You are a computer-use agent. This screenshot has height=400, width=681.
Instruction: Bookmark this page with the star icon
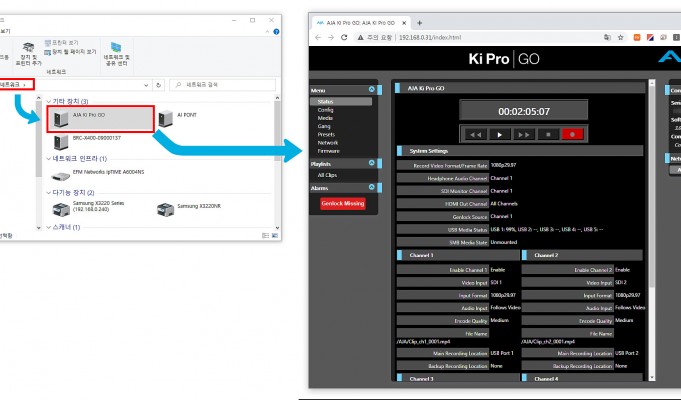coord(621,37)
